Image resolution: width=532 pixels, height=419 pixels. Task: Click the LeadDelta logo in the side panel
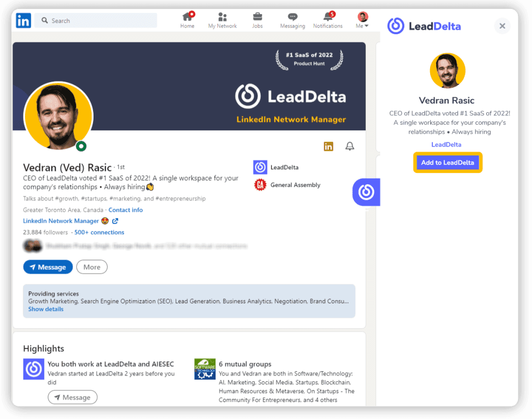tap(424, 26)
